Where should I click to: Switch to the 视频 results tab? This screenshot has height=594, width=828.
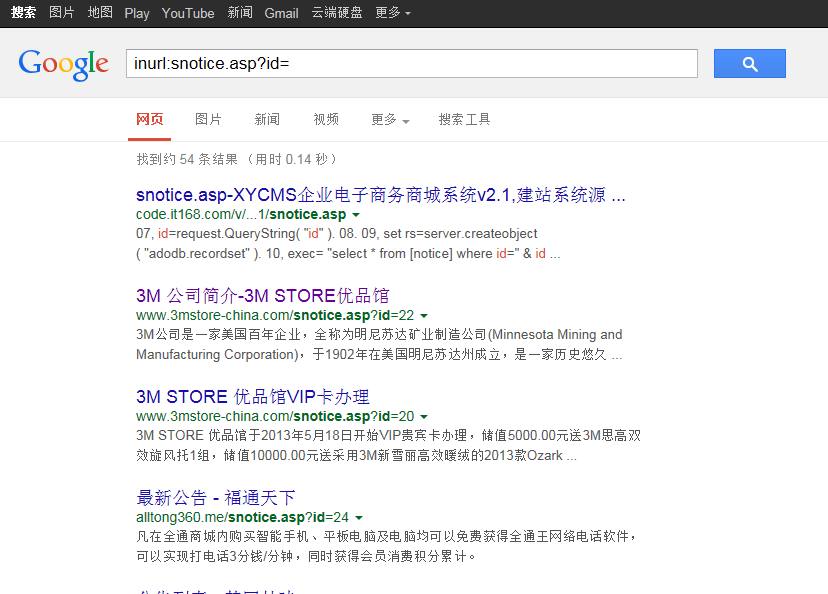(x=326, y=119)
